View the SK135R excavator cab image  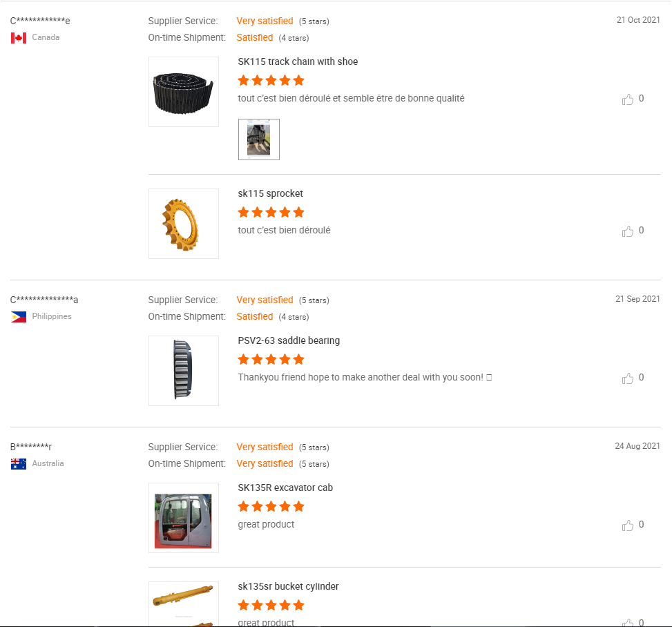point(184,518)
